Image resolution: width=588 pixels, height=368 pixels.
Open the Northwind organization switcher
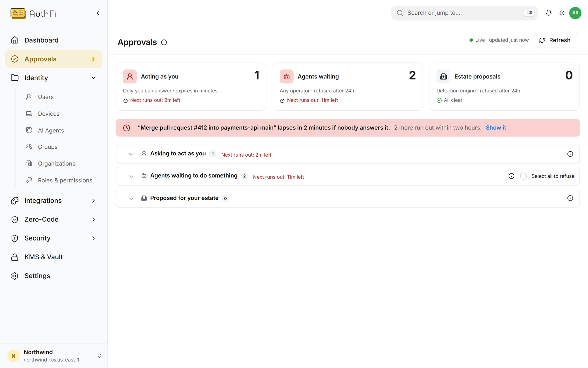(54, 356)
